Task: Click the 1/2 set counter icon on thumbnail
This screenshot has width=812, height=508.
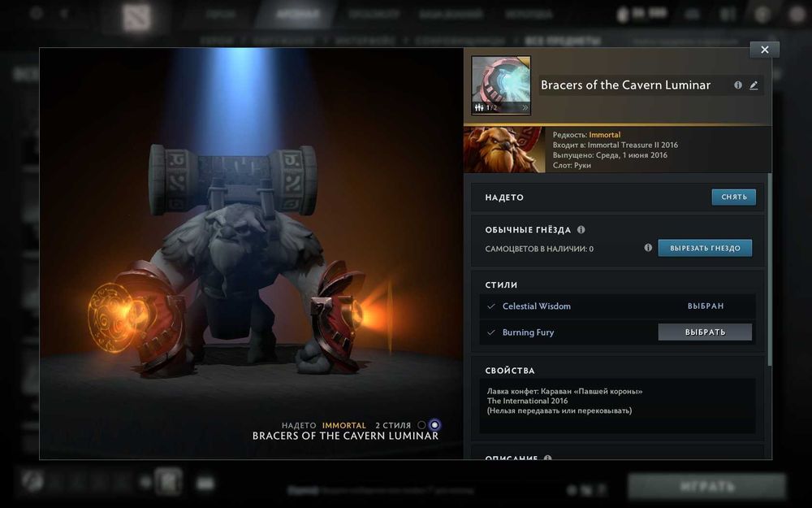Action: [x=486, y=108]
